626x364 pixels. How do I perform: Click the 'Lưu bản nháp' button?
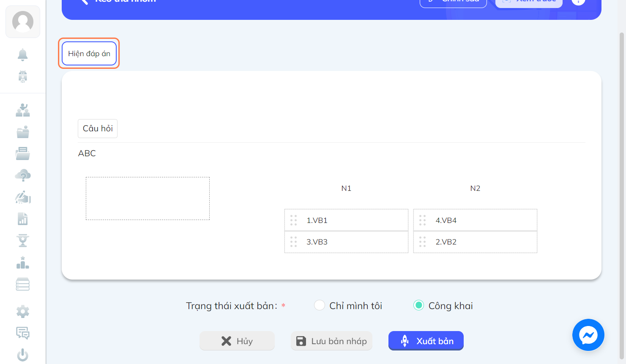pyautogui.click(x=331, y=341)
